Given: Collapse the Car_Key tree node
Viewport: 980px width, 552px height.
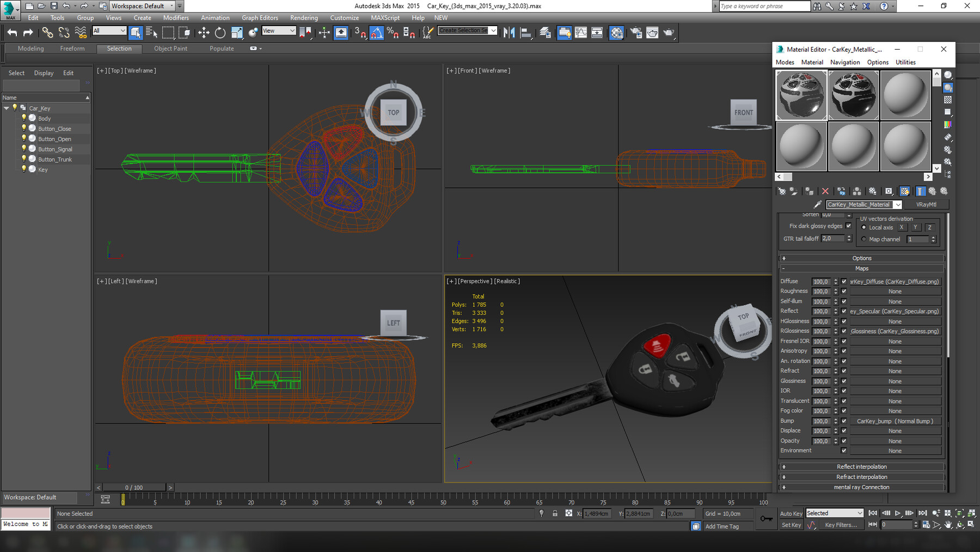Looking at the screenshot, I should coord(7,108).
